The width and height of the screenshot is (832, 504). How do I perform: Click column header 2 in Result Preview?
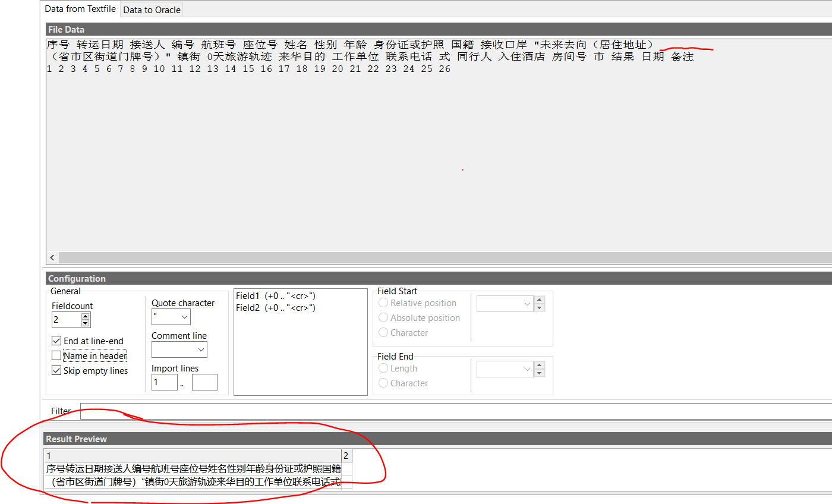346,456
